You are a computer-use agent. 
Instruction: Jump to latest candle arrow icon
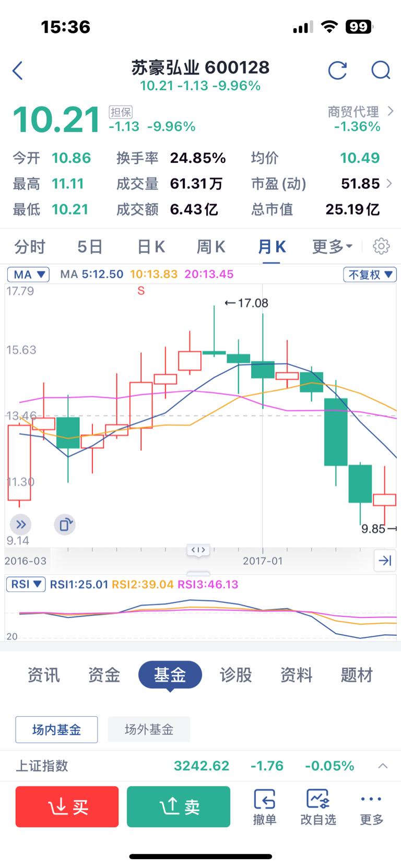coord(385,561)
